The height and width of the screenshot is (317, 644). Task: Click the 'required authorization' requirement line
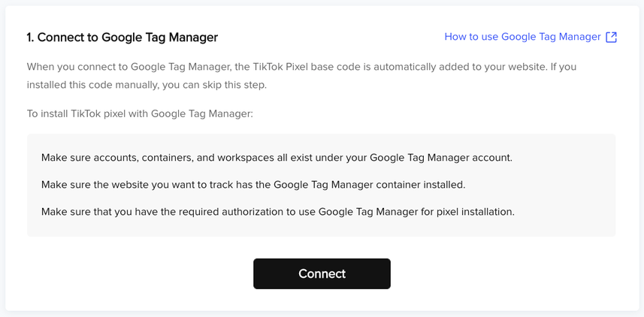click(277, 213)
